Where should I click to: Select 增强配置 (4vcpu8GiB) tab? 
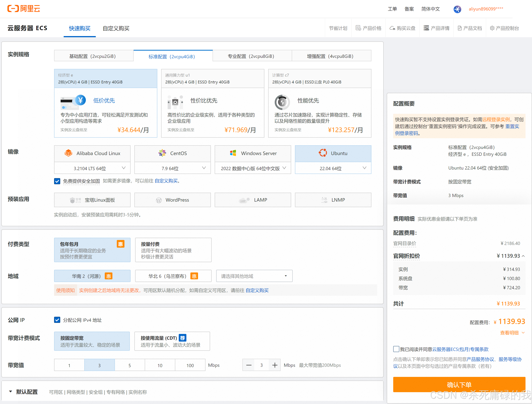pos(331,56)
